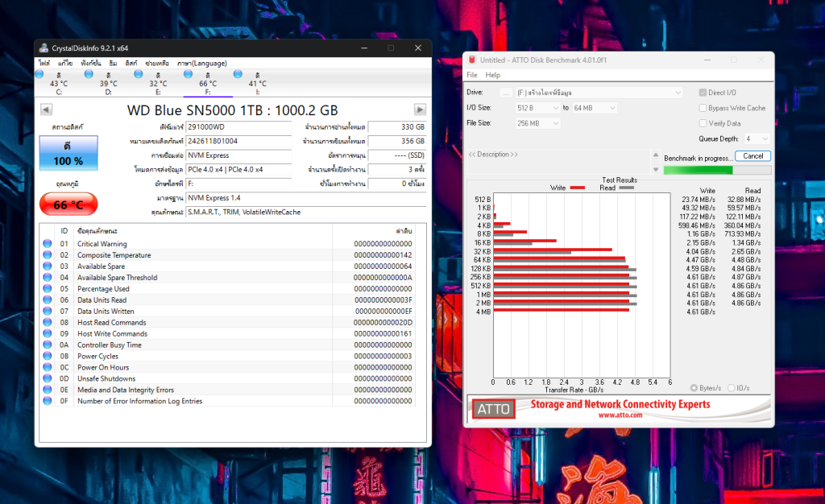Click status circle for Percentage Used row
The width and height of the screenshot is (825, 504).
pos(48,288)
